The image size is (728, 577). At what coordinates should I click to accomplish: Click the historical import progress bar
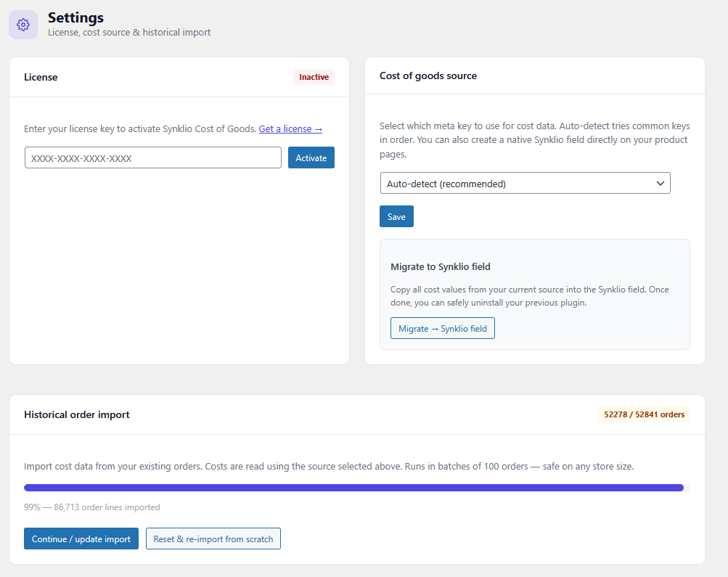[354, 488]
